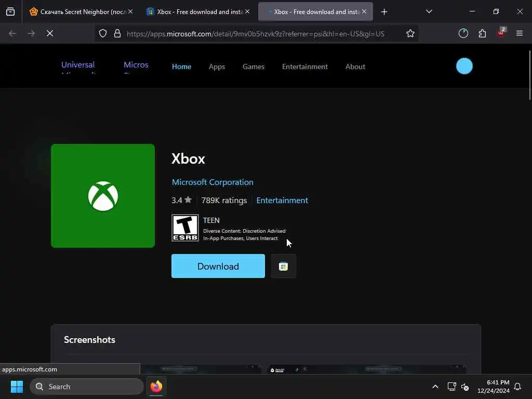Click the 789K ratings text
Image resolution: width=532 pixels, height=399 pixels.
click(224, 200)
